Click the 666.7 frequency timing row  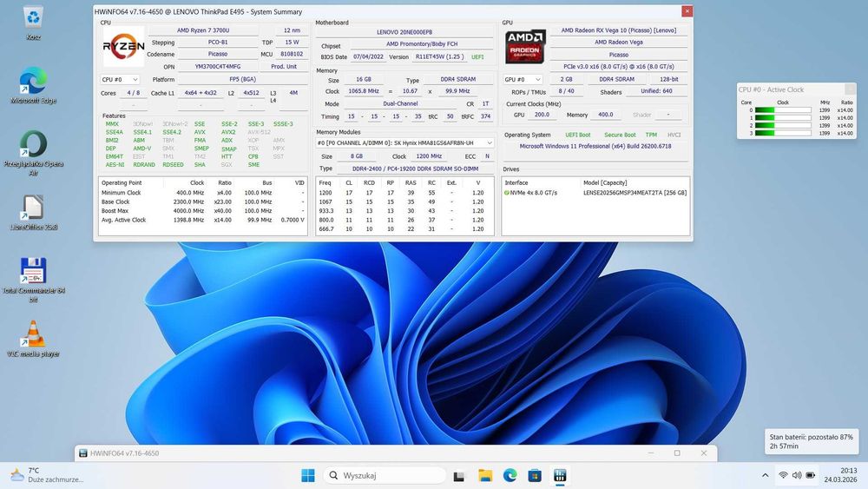[x=404, y=228]
